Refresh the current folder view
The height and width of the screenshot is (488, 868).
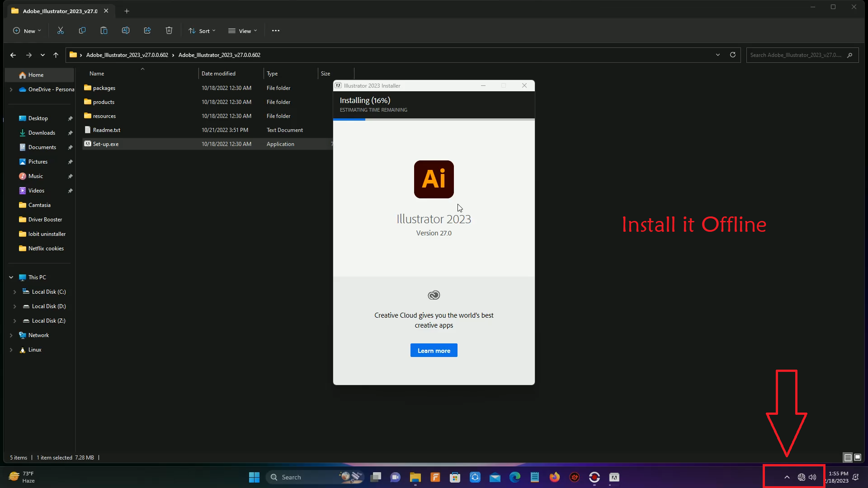tap(733, 55)
